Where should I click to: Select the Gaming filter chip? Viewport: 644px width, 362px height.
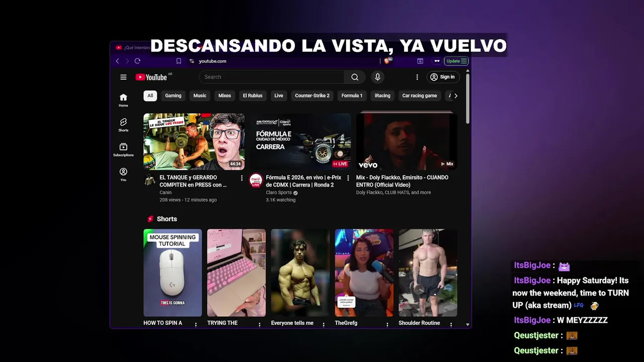point(173,96)
